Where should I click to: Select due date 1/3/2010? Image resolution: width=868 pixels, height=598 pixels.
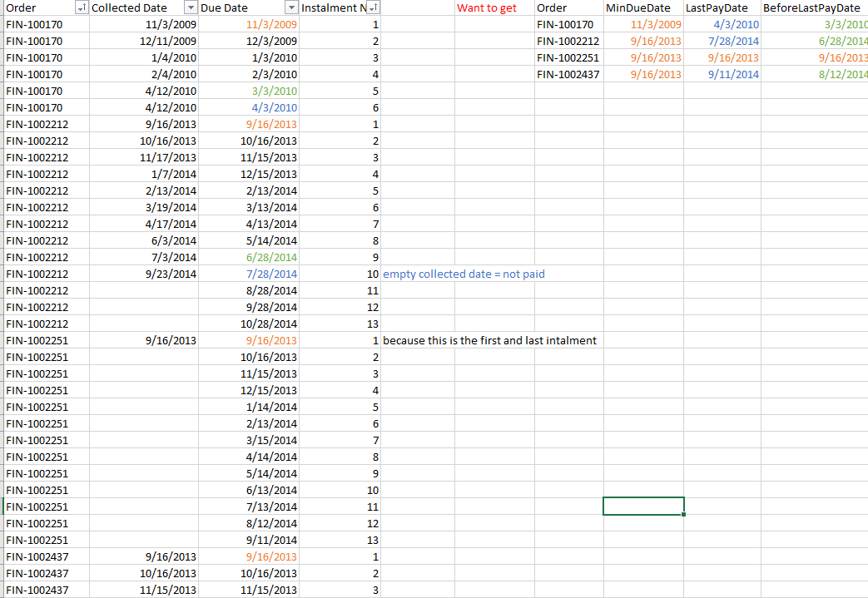click(249, 57)
